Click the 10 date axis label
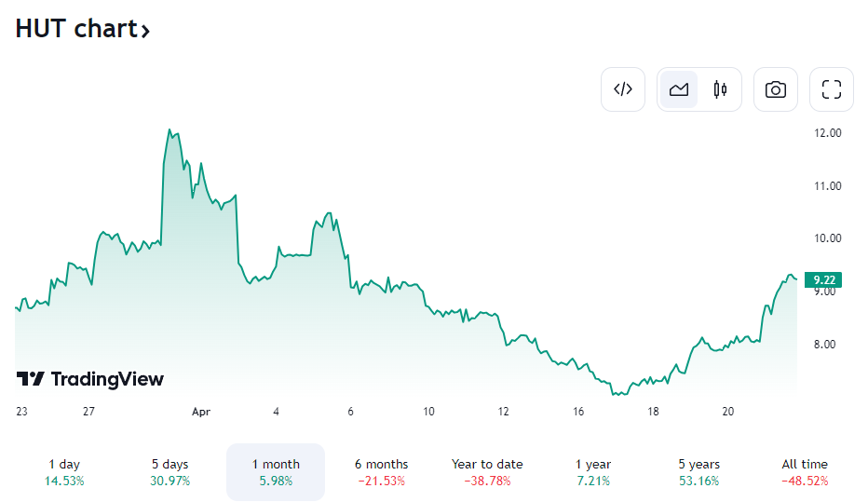 pos(428,412)
